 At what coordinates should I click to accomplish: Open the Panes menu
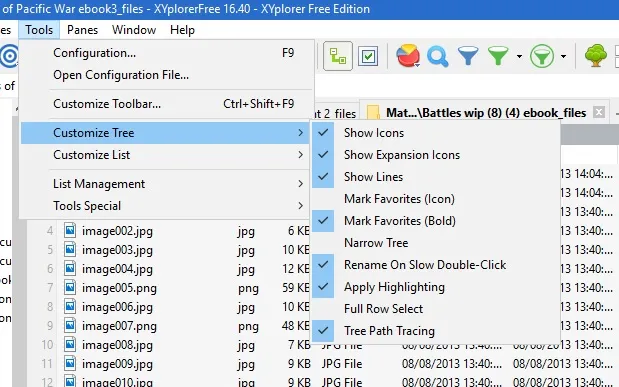(83, 30)
